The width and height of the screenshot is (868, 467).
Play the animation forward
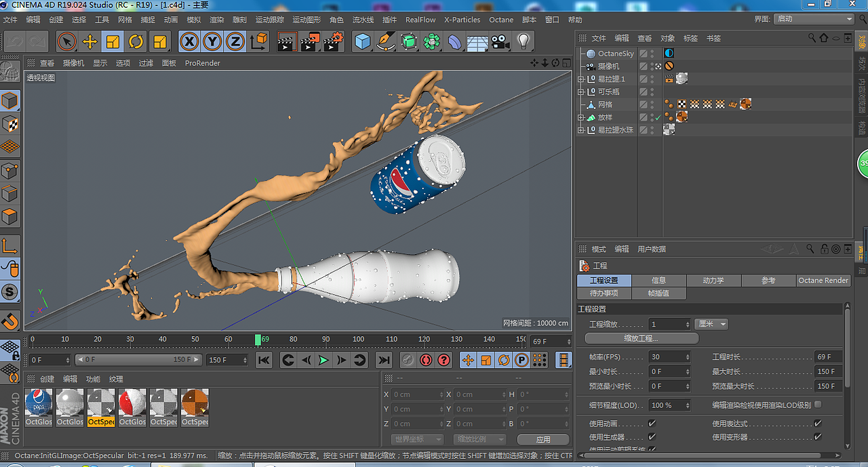(323, 360)
